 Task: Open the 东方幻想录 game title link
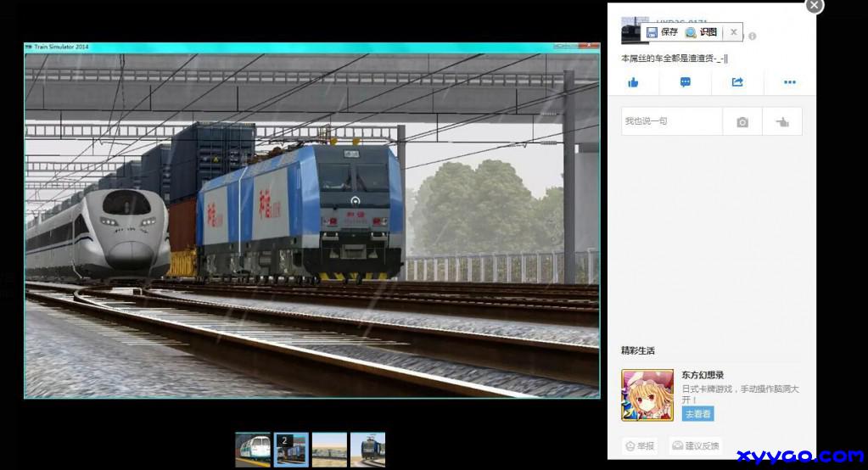pos(703,375)
